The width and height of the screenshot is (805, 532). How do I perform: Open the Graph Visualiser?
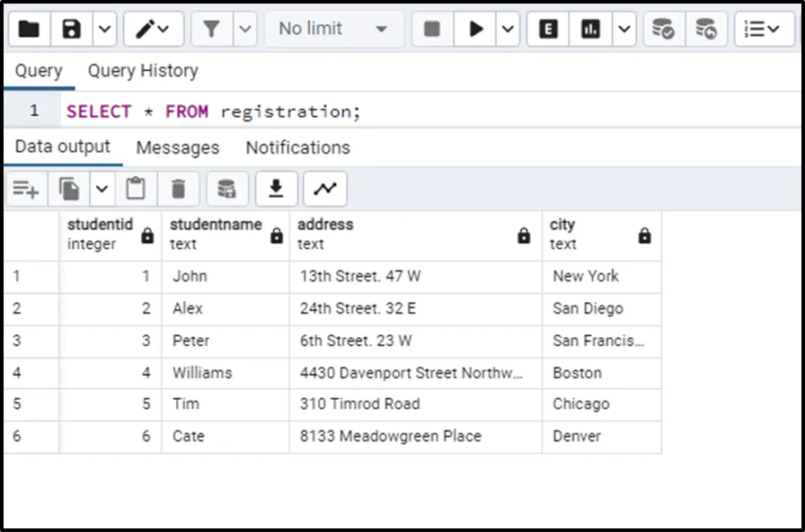coord(324,189)
